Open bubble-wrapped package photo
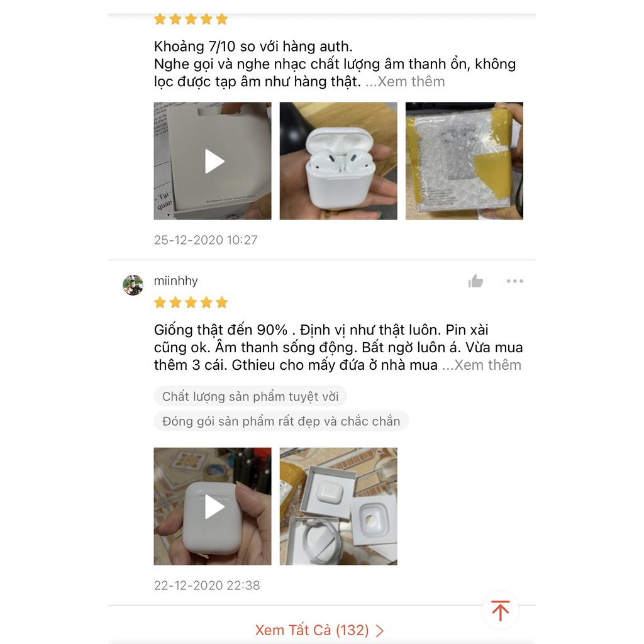 coord(464,161)
